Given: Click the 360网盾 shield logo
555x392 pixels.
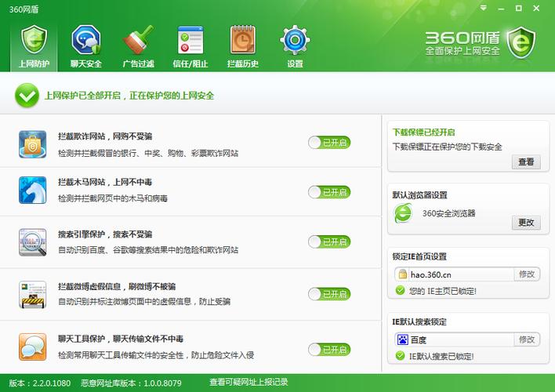Looking at the screenshot, I should (521, 42).
